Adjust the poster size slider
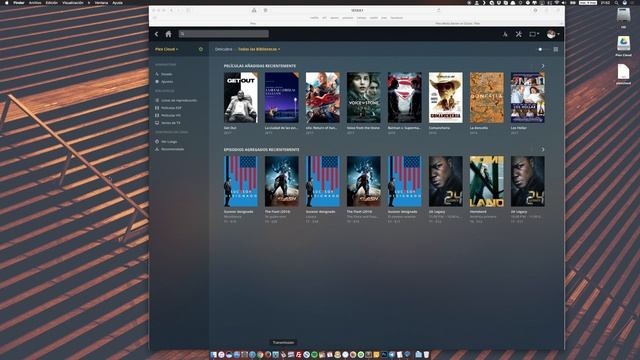This screenshot has width=640, height=360. tap(542, 49)
